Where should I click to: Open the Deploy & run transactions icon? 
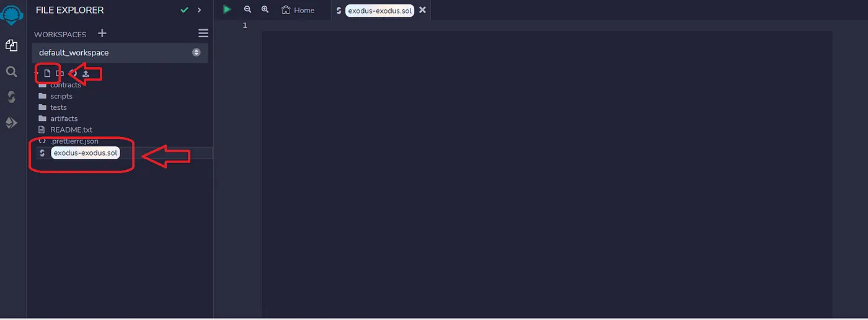(x=11, y=123)
